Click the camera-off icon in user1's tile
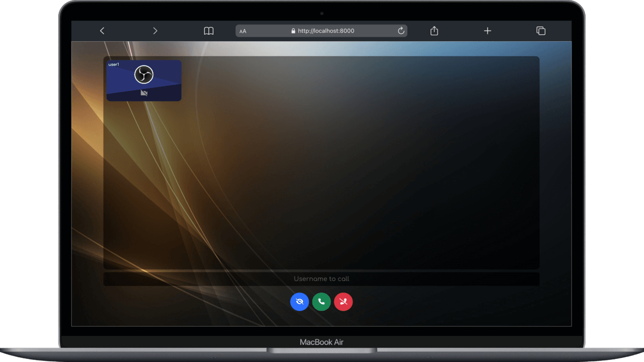 coord(144,93)
